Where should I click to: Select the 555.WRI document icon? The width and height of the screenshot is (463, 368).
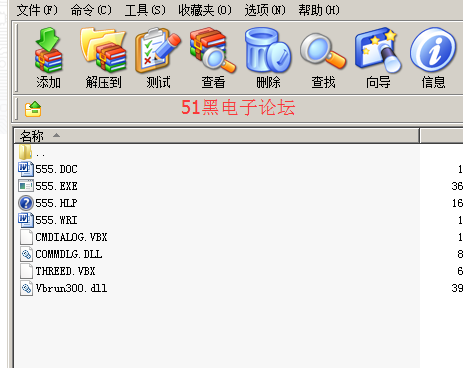click(26, 220)
